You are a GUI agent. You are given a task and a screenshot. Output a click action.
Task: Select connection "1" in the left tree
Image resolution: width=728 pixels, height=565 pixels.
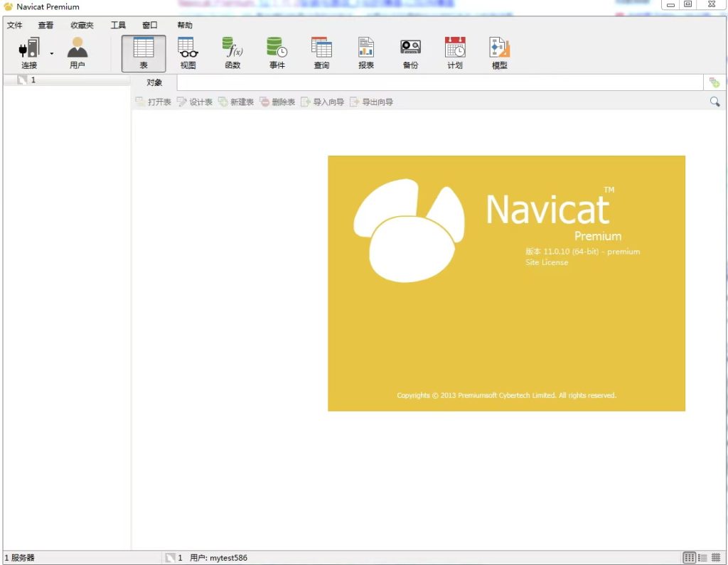pyautogui.click(x=33, y=80)
